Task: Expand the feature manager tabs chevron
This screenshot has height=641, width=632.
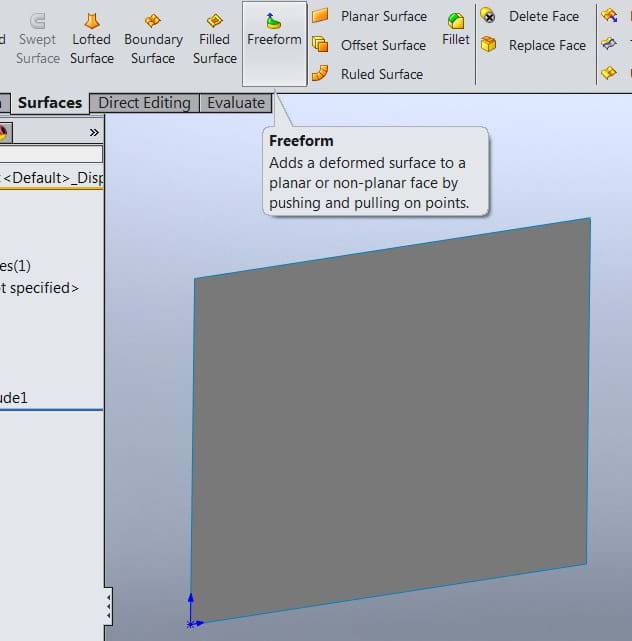Action: pyautogui.click(x=94, y=132)
